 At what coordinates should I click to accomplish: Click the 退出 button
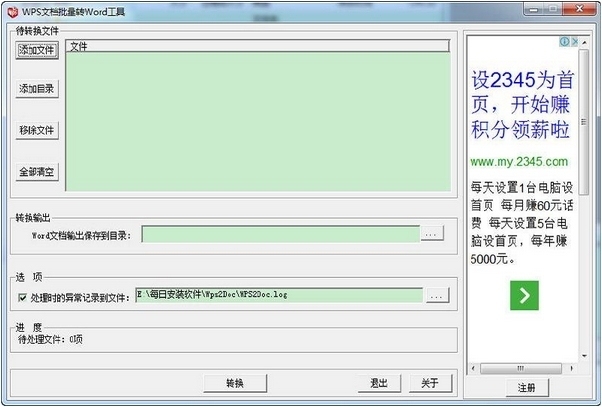(379, 383)
